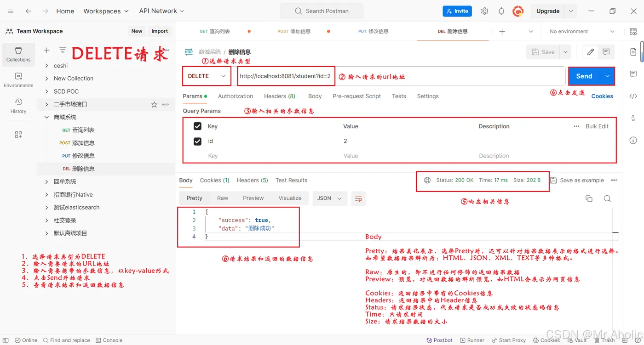Search within the response body
This screenshot has height=345, width=644.
(607, 198)
